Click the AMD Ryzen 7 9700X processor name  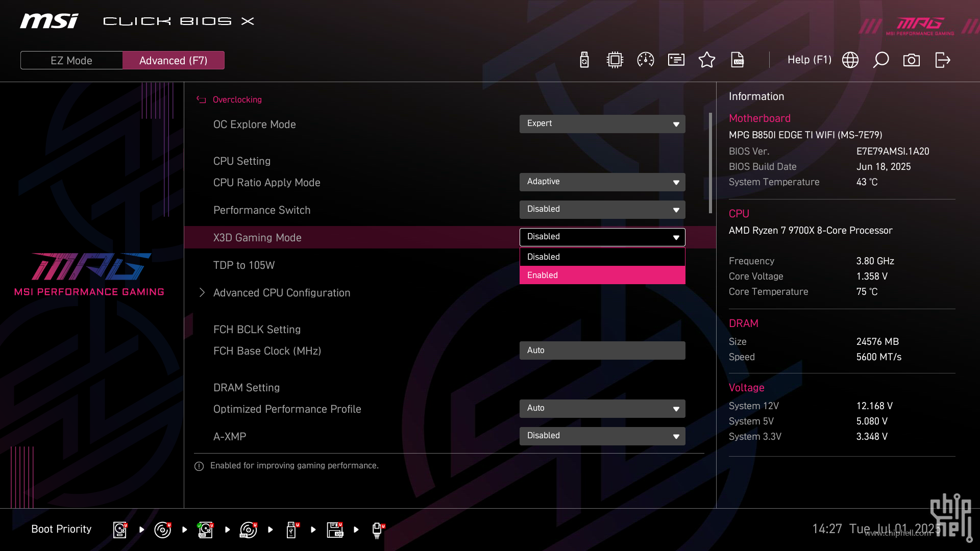(811, 231)
